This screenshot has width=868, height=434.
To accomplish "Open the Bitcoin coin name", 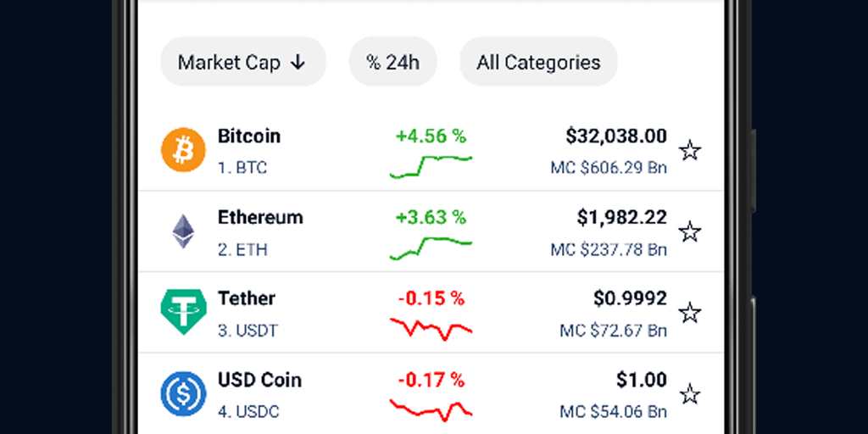I will pyautogui.click(x=249, y=136).
